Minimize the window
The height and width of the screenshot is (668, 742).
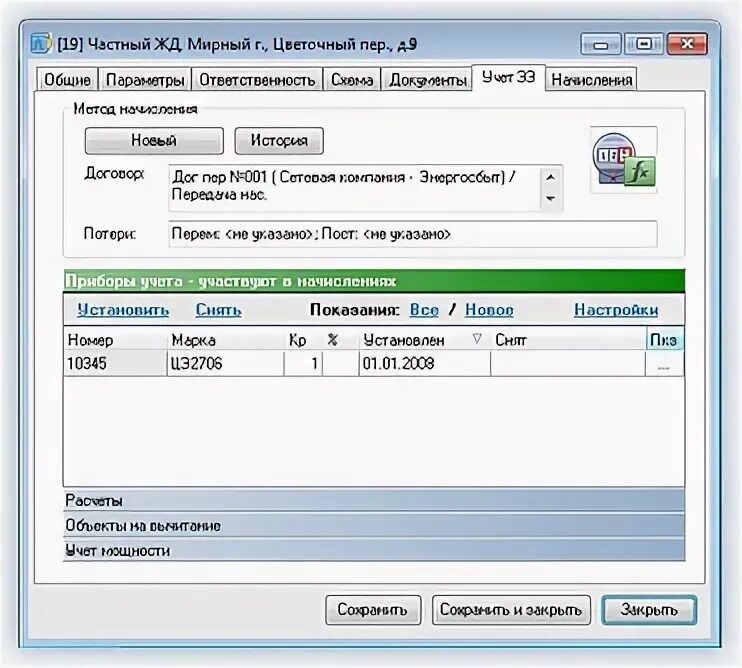pos(601,44)
